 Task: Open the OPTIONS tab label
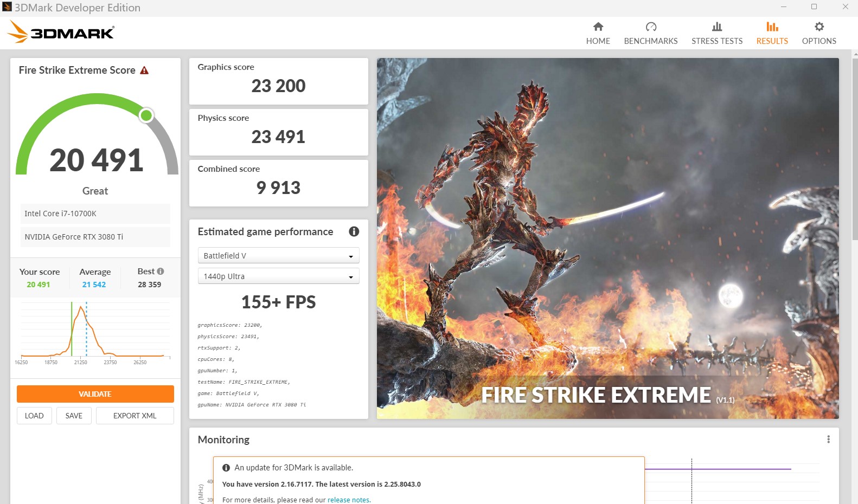tap(819, 41)
